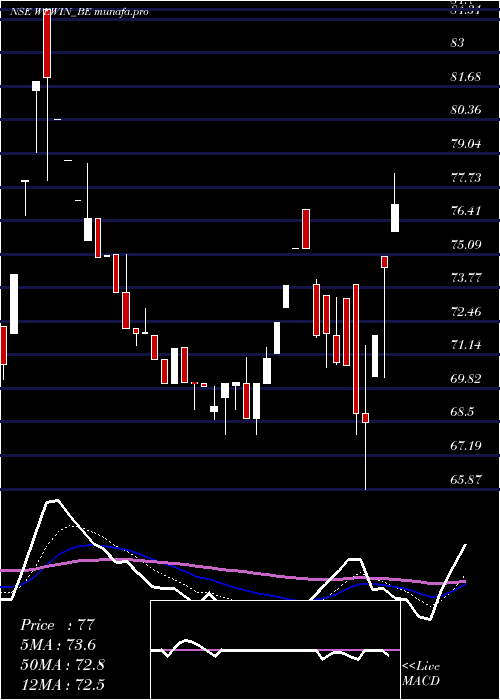Click the 76.41 price level label
Viewport: 500px width, 700px height.
tap(466, 211)
